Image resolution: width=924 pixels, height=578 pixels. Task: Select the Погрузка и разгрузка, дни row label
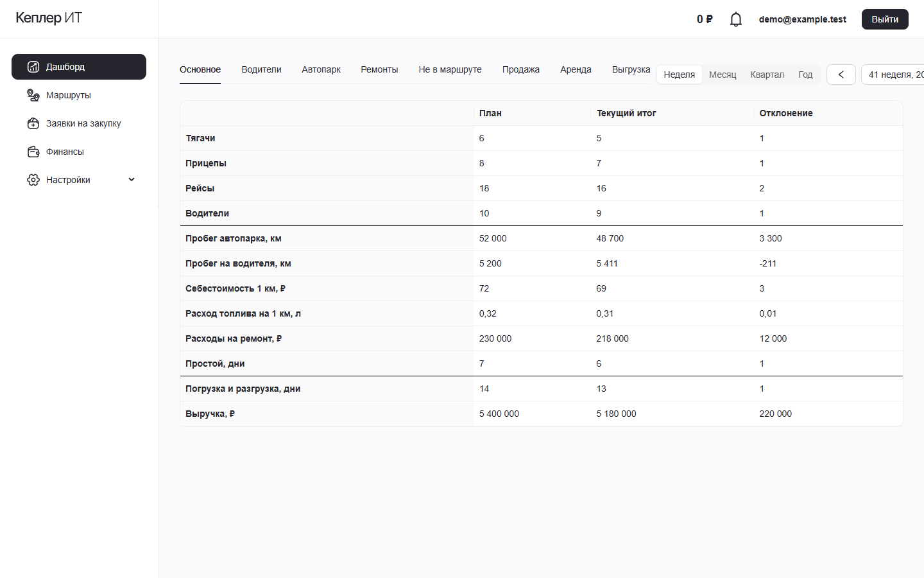243,389
